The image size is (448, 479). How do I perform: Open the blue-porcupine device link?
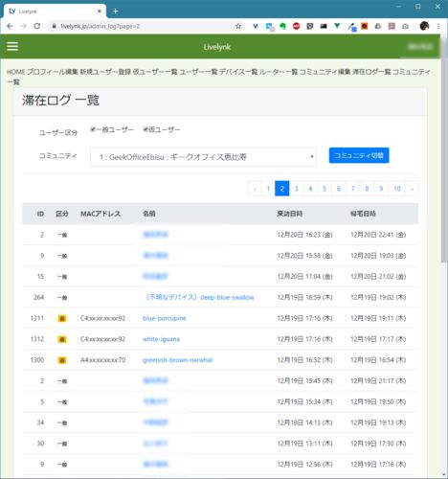[x=165, y=318]
